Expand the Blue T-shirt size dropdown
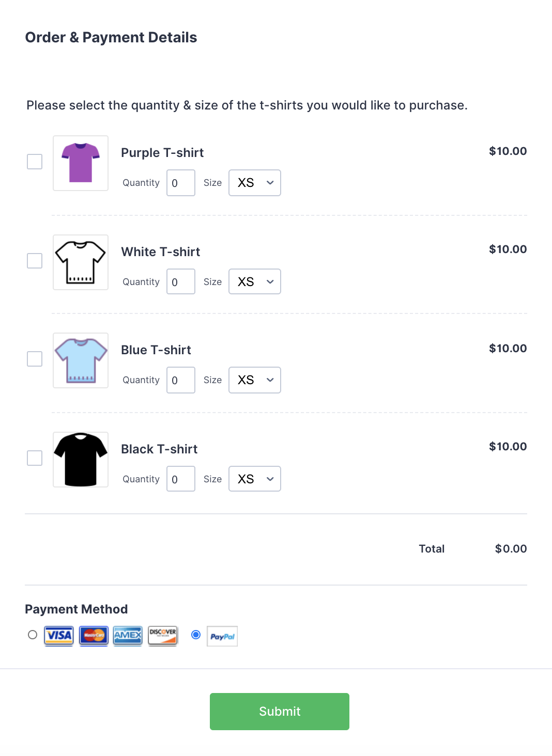 (x=255, y=380)
